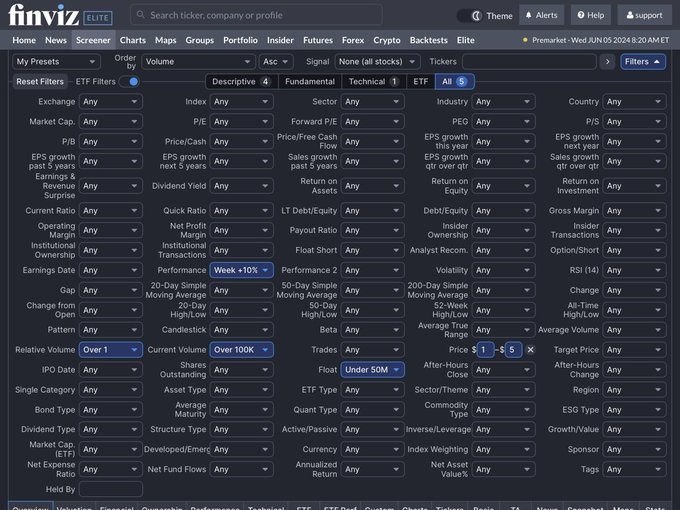680x510 pixels.
Task: Click the Price minimum field showing 1
Action: tap(485, 350)
